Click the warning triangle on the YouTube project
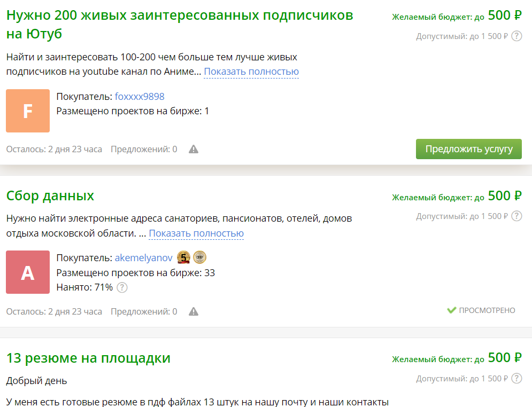 [x=194, y=149]
